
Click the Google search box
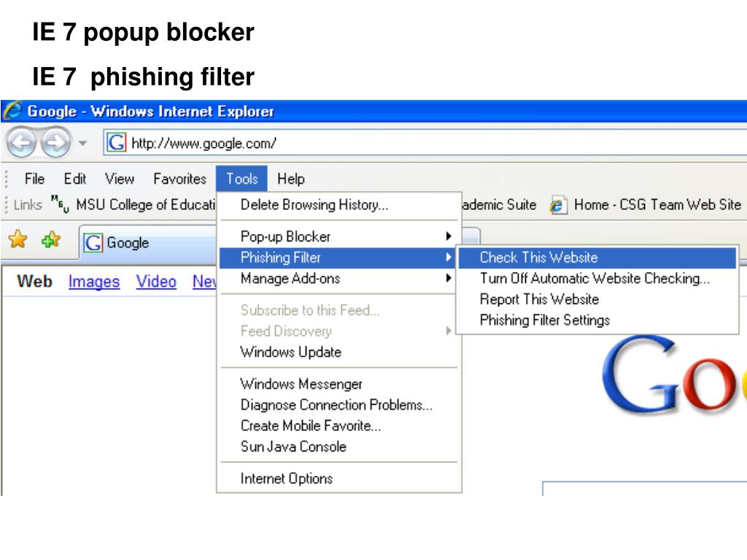[645, 489]
